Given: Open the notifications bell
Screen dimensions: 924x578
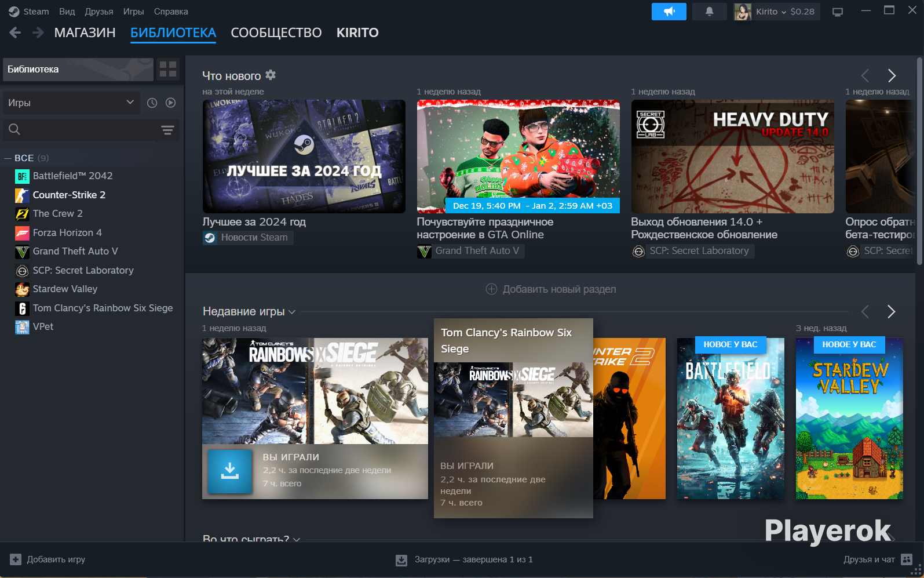Looking at the screenshot, I should point(709,12).
